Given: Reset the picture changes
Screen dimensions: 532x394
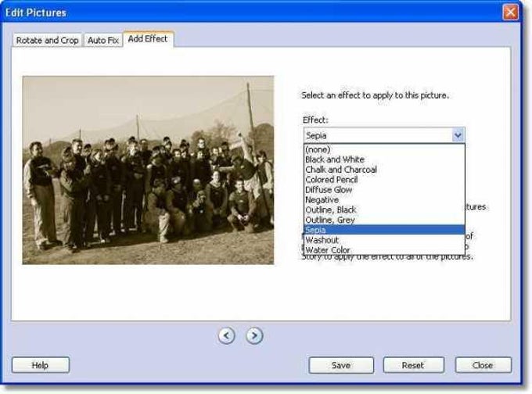Looking at the screenshot, I should tap(413, 365).
